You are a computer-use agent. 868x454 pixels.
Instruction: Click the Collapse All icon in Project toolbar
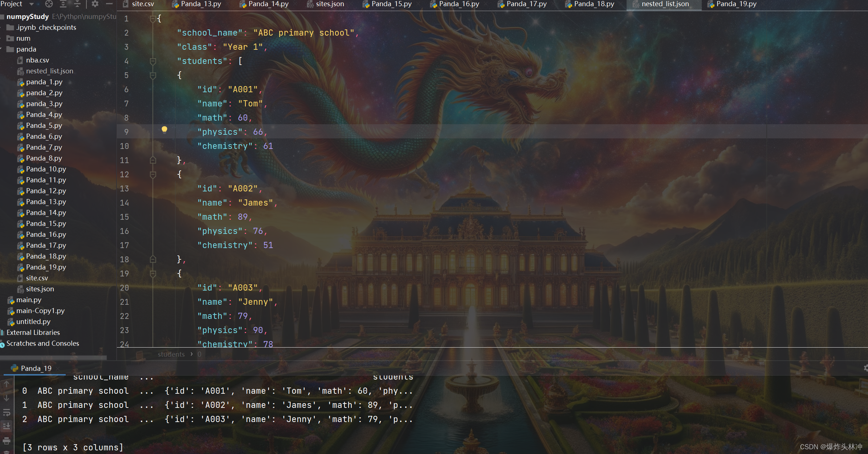pos(77,4)
